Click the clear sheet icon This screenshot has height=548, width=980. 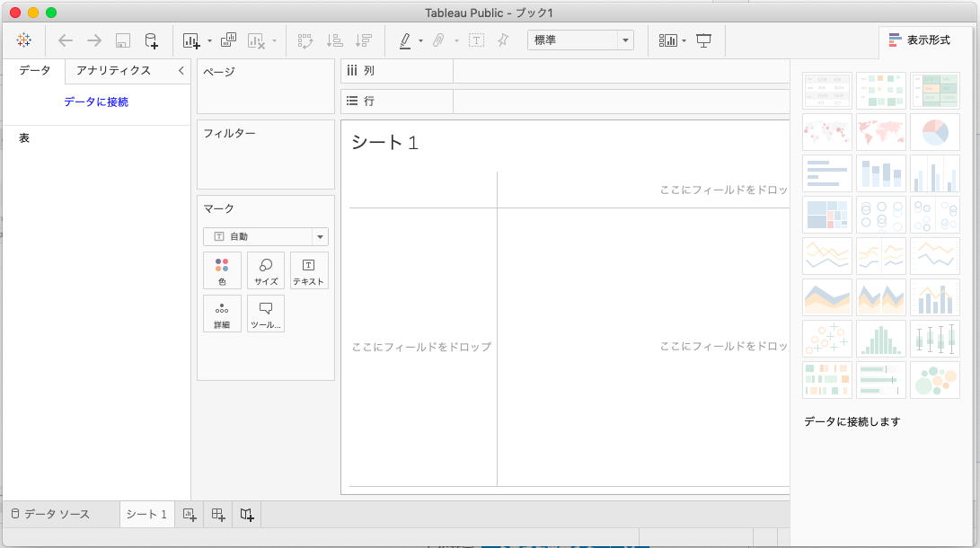click(x=256, y=40)
